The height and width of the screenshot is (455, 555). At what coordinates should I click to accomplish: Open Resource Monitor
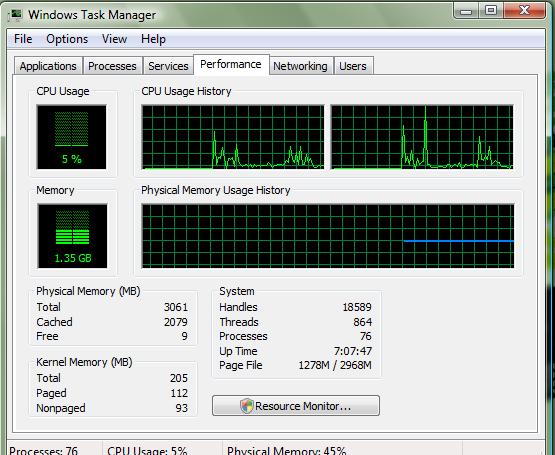(x=296, y=406)
